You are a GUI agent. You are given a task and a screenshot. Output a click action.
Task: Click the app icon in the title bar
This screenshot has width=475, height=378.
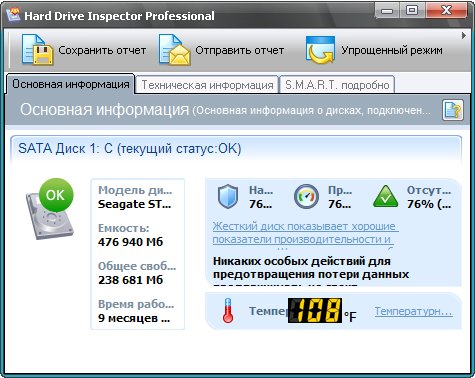[x=13, y=14]
